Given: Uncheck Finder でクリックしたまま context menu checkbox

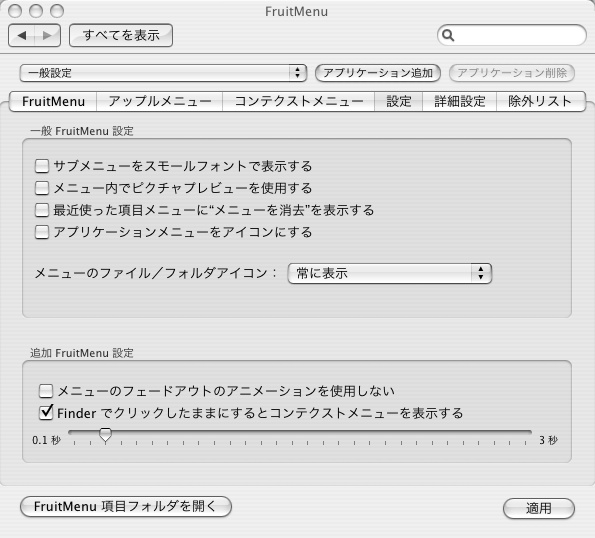Looking at the screenshot, I should pos(46,412).
